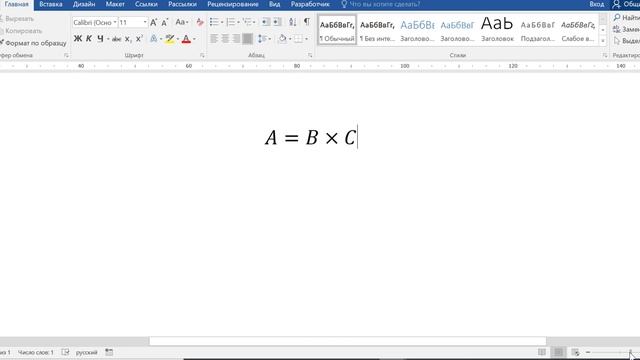Expand the styles gallery more arrow

tap(603, 40)
